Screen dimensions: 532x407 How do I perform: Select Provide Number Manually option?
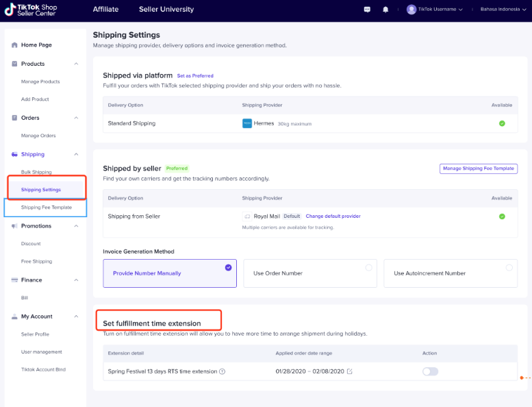(x=170, y=273)
